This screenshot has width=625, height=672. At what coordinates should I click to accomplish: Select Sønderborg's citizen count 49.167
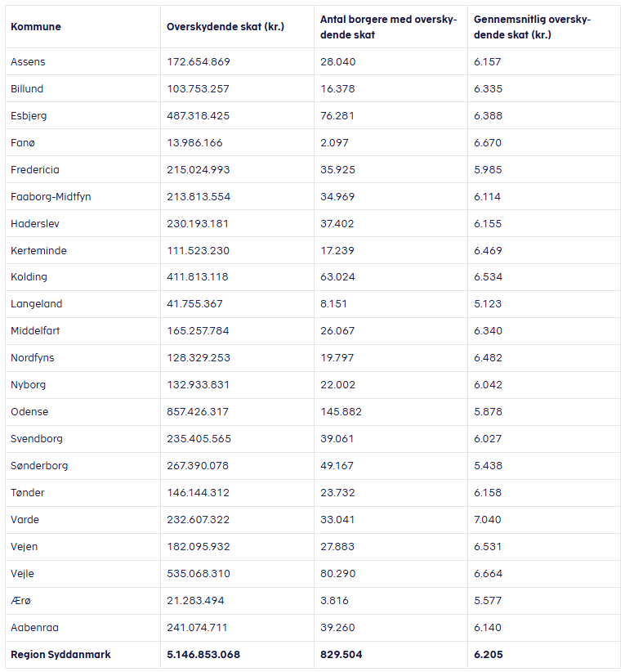coord(337,466)
